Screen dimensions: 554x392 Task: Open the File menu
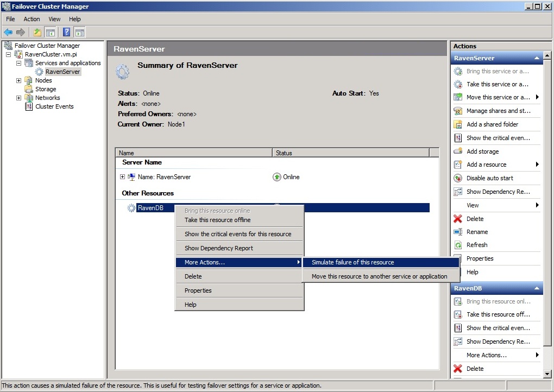pyautogui.click(x=11, y=19)
